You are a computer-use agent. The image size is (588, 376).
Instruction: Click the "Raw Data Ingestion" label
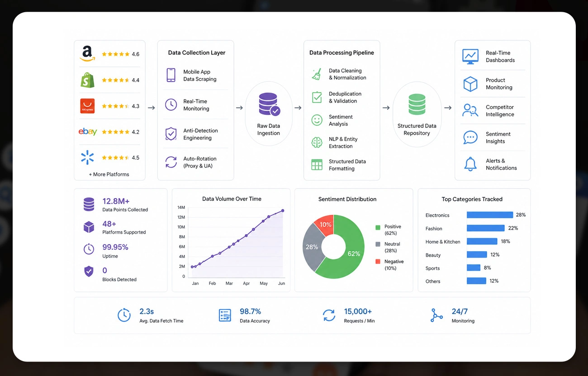coord(269,130)
